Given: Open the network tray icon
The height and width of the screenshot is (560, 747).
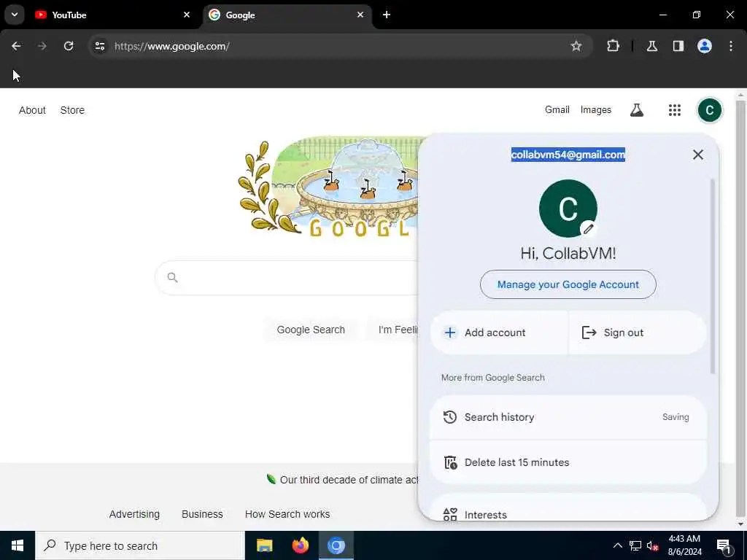Looking at the screenshot, I should (635, 545).
